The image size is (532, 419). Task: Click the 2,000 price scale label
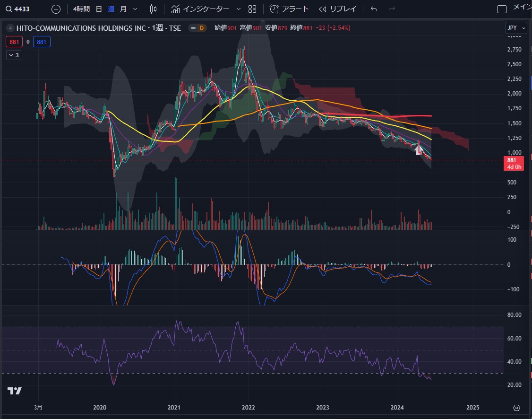(515, 94)
